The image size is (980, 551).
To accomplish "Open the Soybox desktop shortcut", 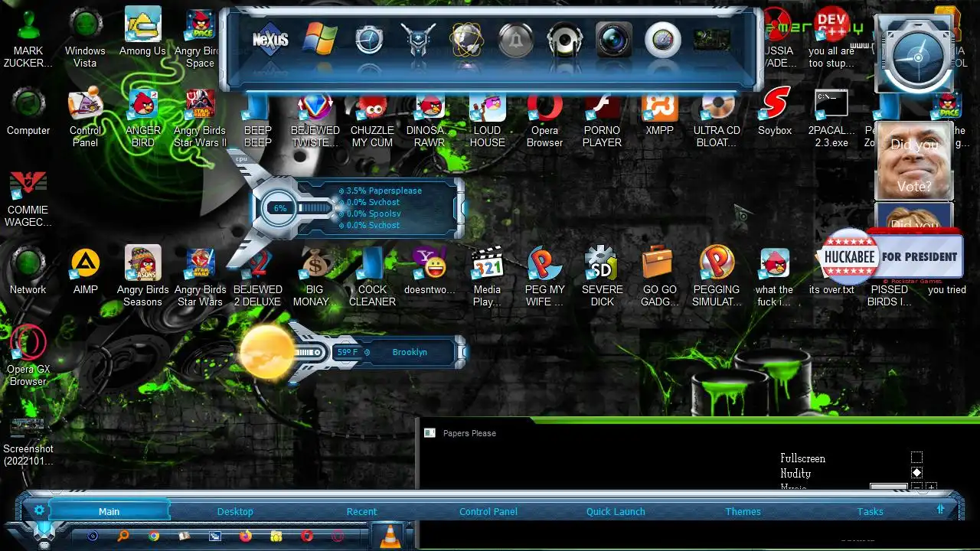I will pos(775,112).
